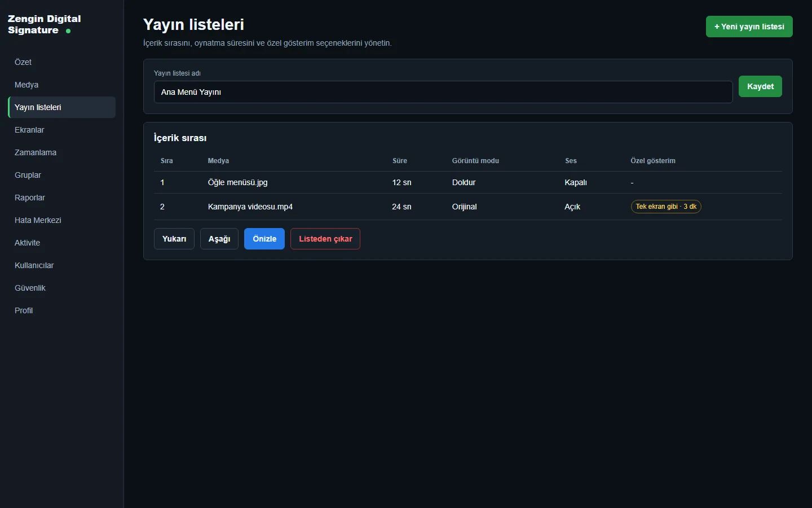Image resolution: width=812 pixels, height=508 pixels.
Task: Click the Yayın listeleri page title
Action: [x=193, y=24]
